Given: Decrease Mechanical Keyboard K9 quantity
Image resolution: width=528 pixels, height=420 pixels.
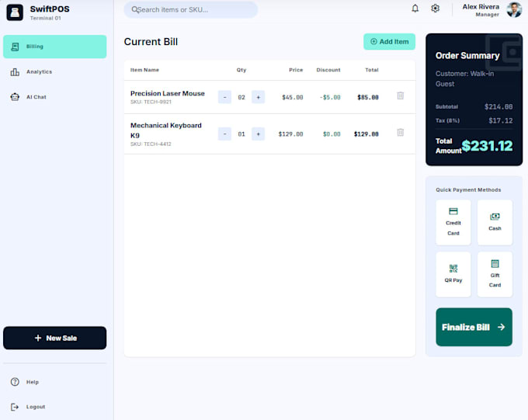Looking at the screenshot, I should click(224, 134).
